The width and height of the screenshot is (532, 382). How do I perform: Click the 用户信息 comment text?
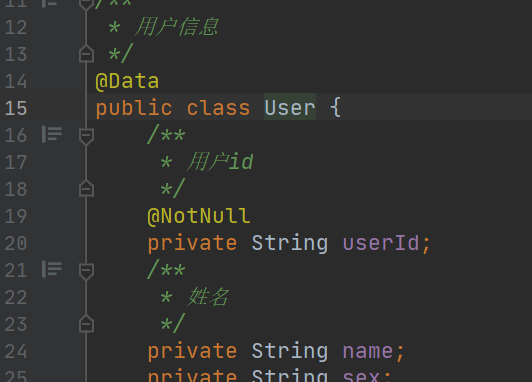(177, 27)
